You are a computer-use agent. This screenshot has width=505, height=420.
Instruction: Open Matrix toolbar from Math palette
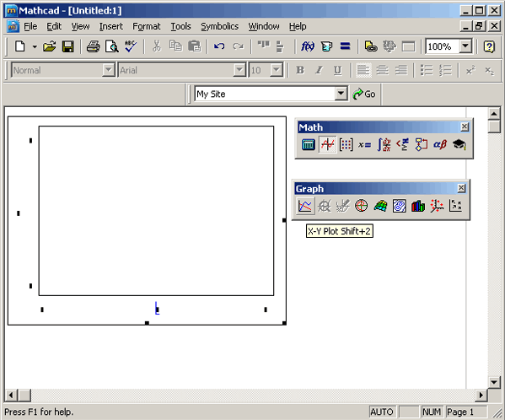click(346, 144)
